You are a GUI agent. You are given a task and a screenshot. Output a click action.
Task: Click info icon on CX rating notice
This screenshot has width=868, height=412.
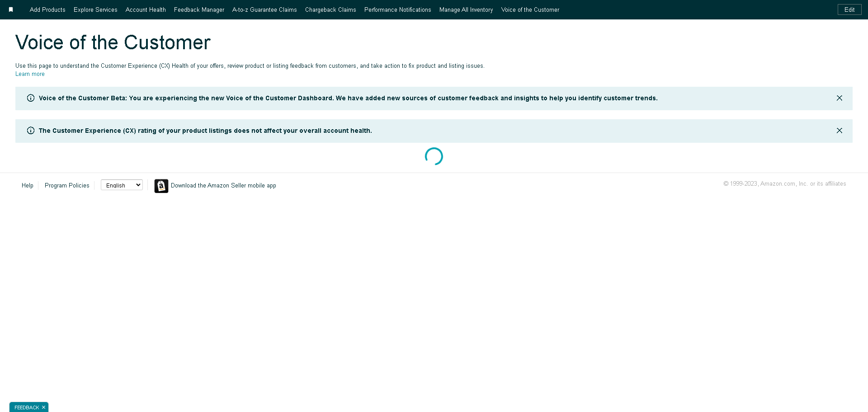[x=31, y=131]
